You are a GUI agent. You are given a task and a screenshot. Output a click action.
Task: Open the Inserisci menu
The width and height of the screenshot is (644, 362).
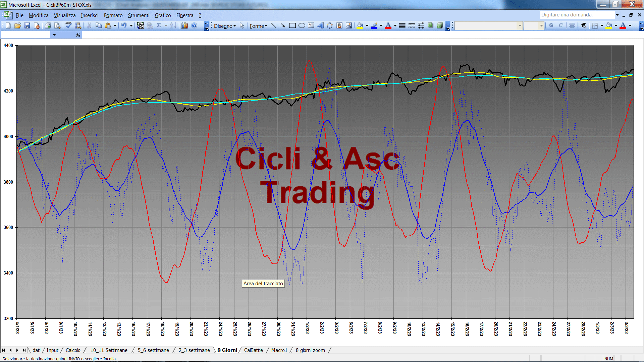90,15
